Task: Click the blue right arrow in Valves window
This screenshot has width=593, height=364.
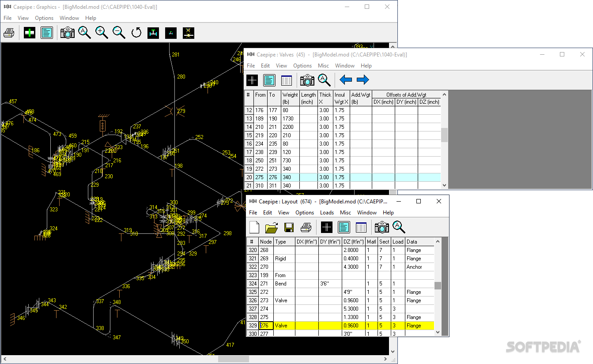Action: [363, 80]
